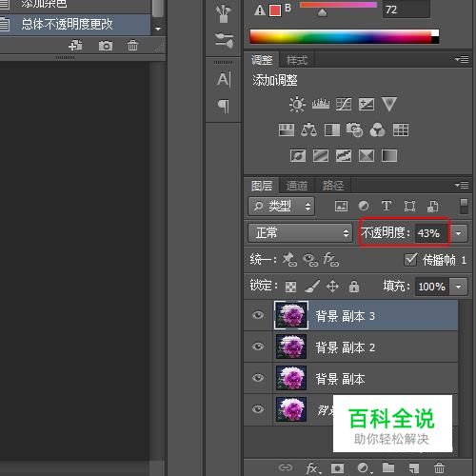Viewport: 476px width, 476px height.
Task: Open the Adjustments panel flyout menu
Action: point(462,59)
